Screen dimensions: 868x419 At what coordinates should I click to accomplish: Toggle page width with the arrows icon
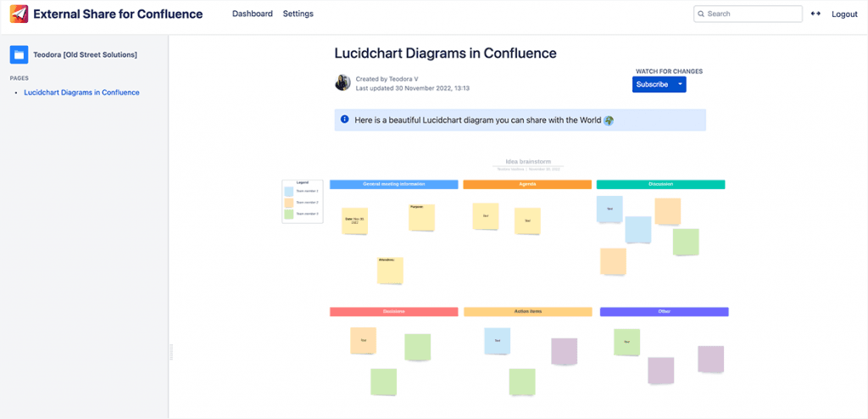(815, 14)
